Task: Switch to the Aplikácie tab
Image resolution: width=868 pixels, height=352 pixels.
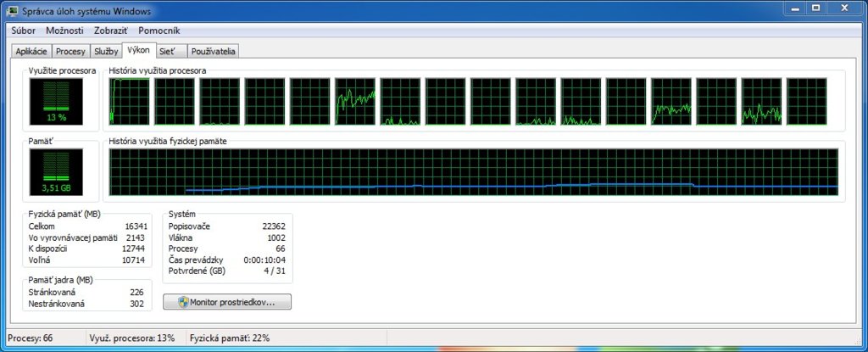Action: pos(31,52)
